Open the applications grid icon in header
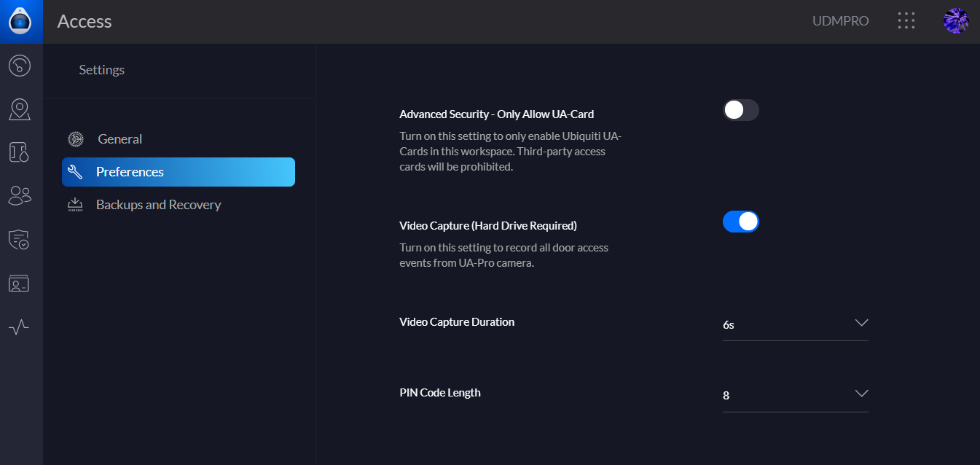 [906, 20]
